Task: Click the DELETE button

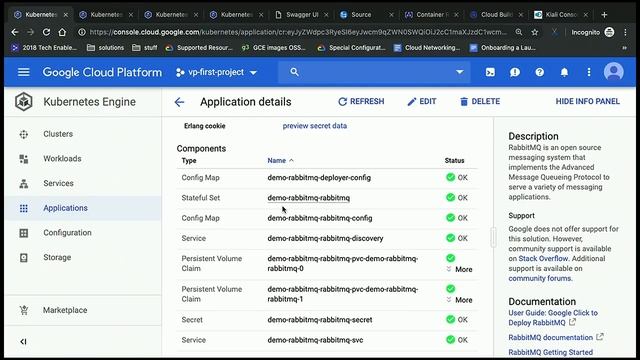Action: 480,102
